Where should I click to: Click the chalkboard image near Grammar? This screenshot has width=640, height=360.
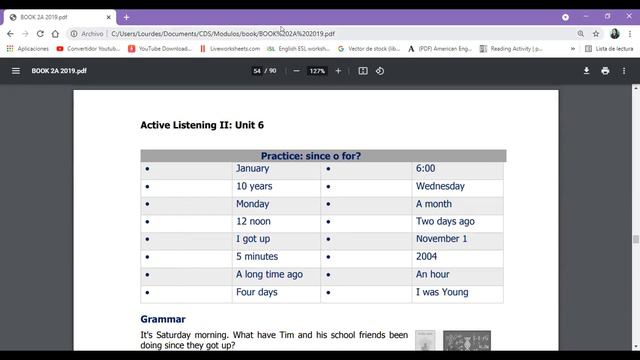(x=467, y=340)
